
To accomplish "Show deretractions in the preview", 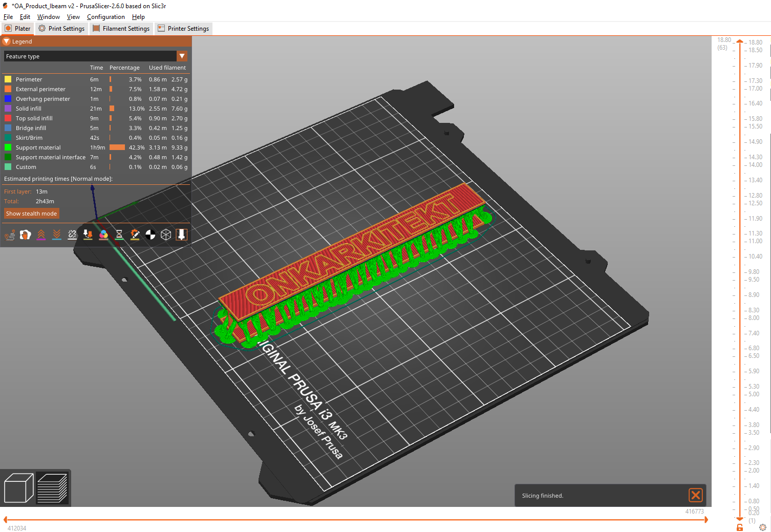I will [57, 235].
